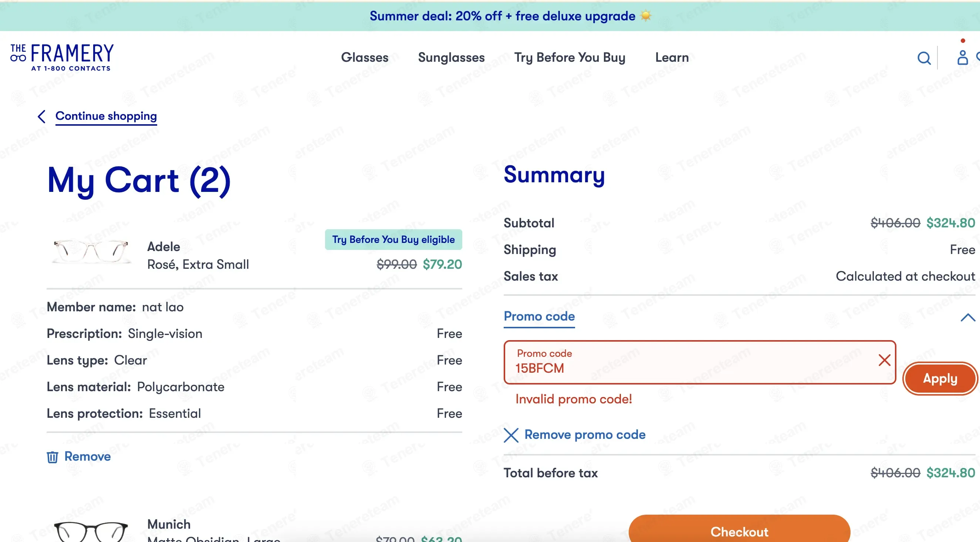
Task: Click The Framery logo
Action: click(62, 57)
